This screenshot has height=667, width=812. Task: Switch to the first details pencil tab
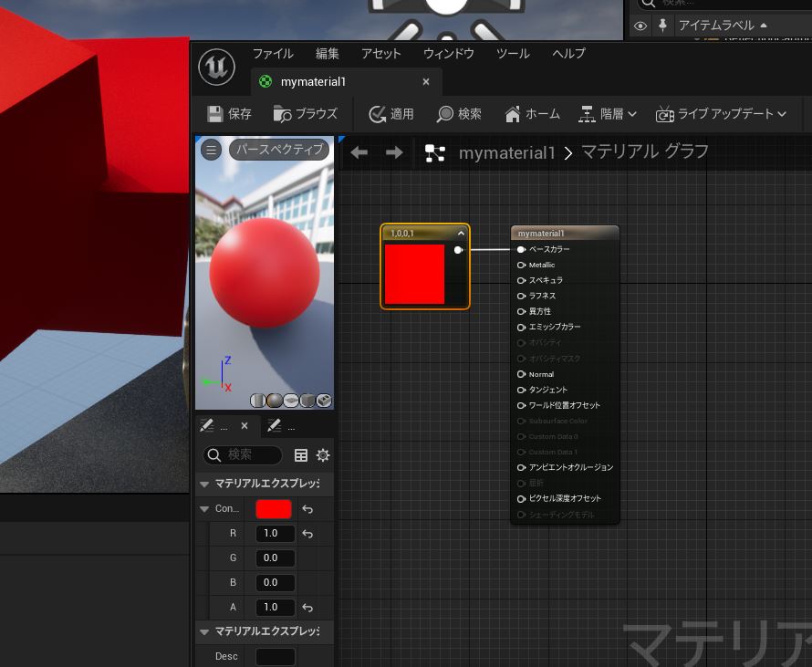tap(214, 426)
